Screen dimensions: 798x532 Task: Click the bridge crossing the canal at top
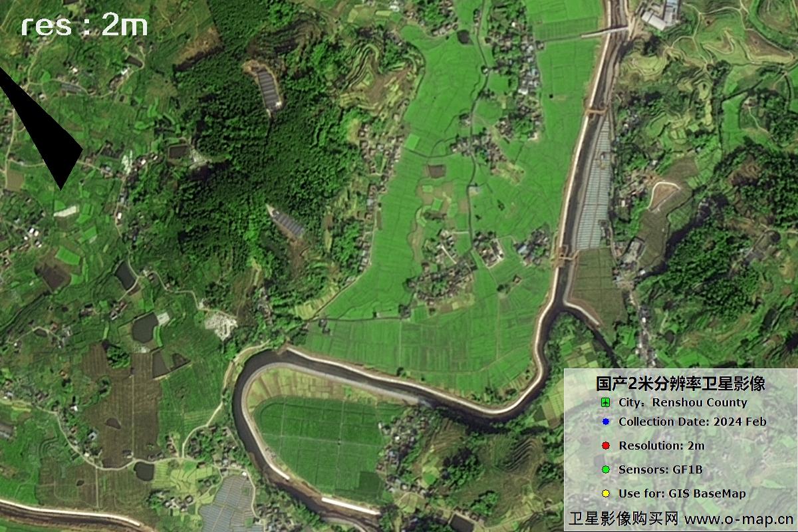pyautogui.click(x=606, y=31)
